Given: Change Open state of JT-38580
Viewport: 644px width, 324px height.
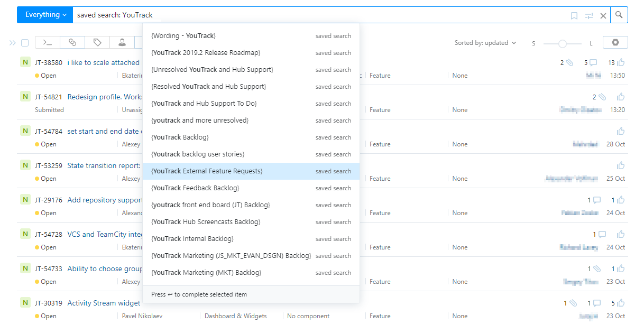Looking at the screenshot, I should tap(45, 76).
